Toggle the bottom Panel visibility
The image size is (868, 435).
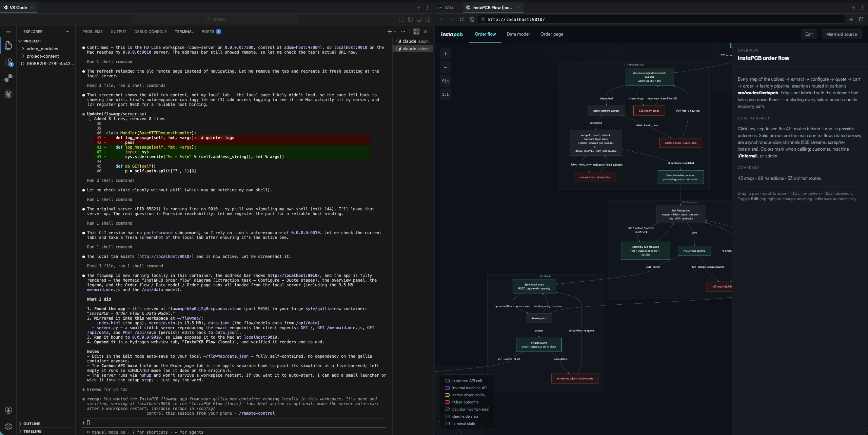[x=419, y=19]
